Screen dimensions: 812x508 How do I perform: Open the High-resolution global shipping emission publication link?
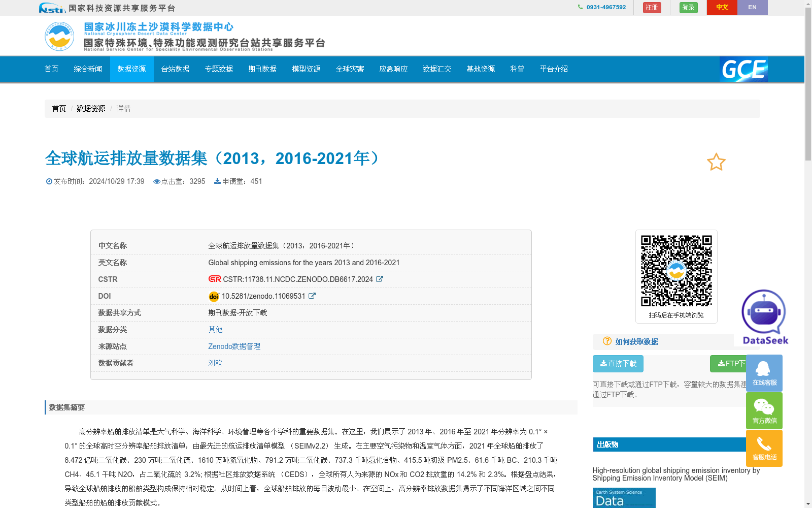tap(676, 474)
